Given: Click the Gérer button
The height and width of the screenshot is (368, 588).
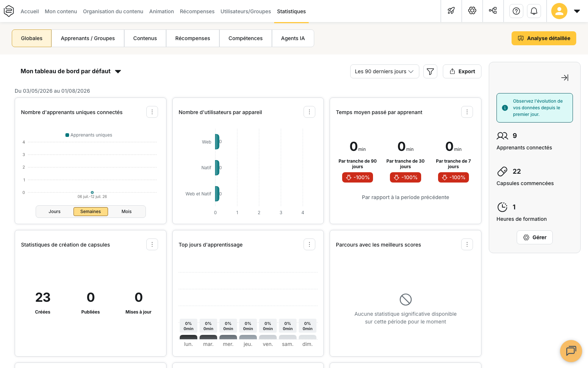Looking at the screenshot, I should click(535, 237).
